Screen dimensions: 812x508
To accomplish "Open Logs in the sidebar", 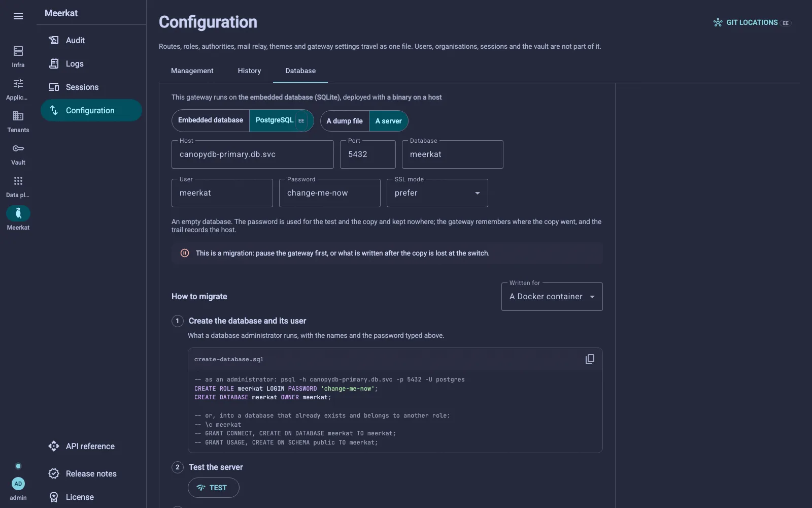I will tap(91, 63).
